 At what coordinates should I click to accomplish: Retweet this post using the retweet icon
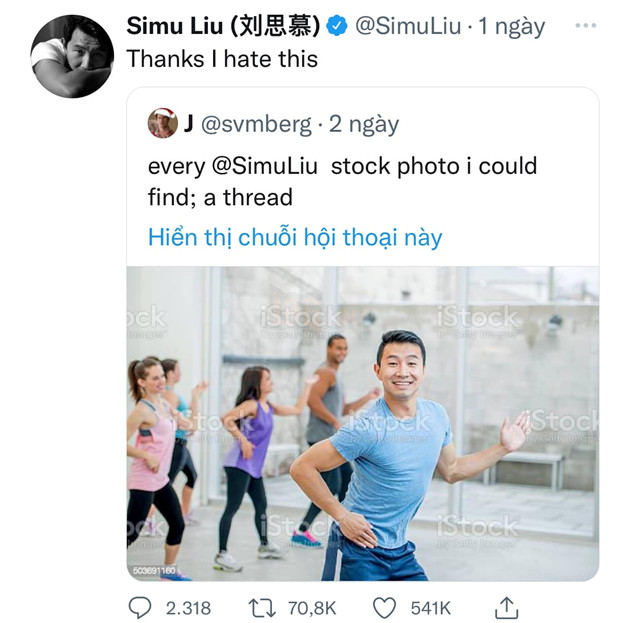260,607
